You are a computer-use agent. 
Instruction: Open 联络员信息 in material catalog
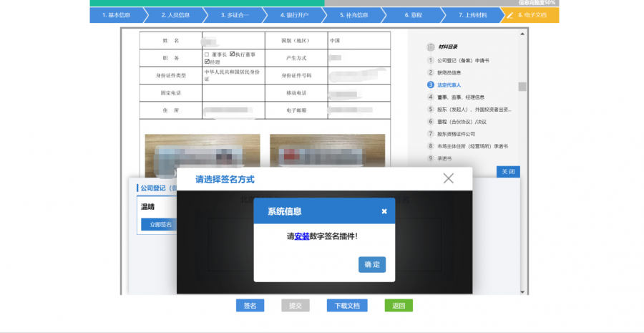click(449, 73)
